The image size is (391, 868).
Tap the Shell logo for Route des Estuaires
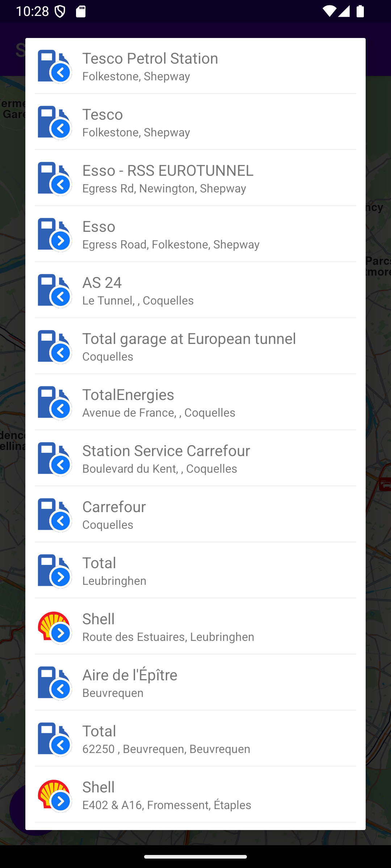54,627
